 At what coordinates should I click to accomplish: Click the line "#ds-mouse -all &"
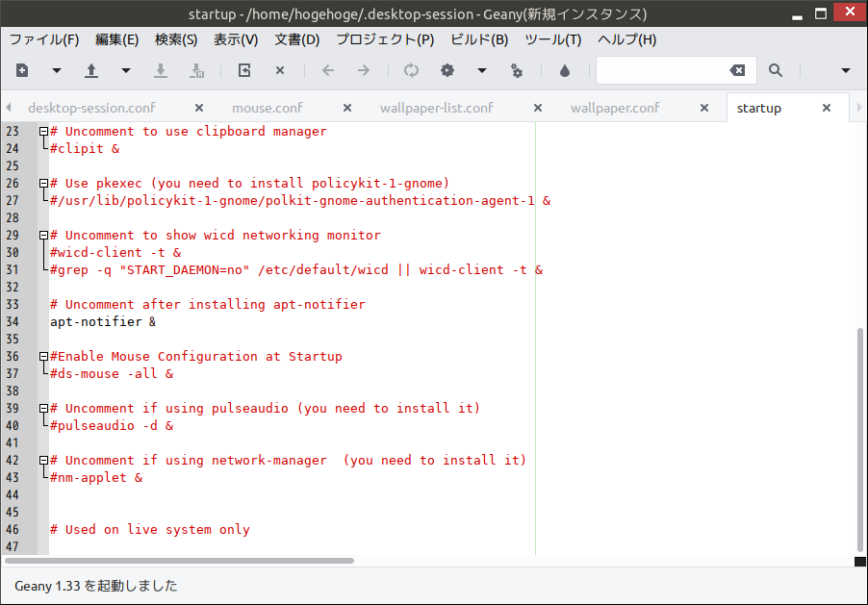[112, 373]
